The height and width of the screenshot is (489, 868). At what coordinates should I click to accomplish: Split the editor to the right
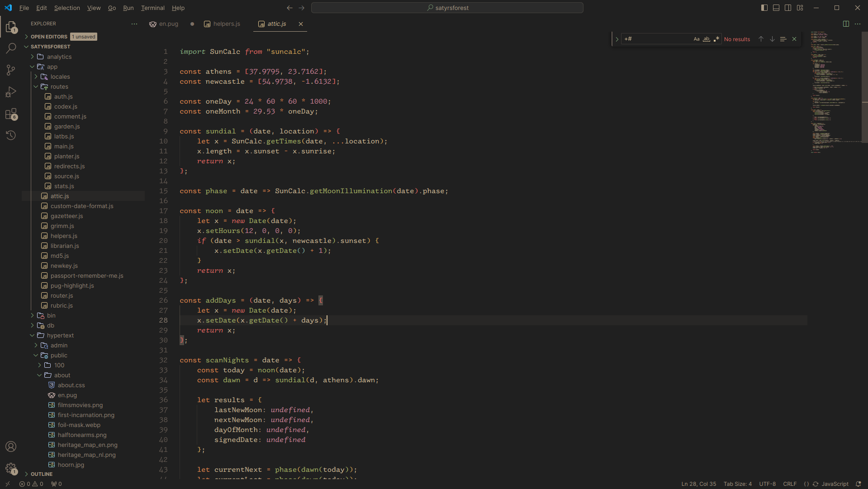[x=846, y=24]
